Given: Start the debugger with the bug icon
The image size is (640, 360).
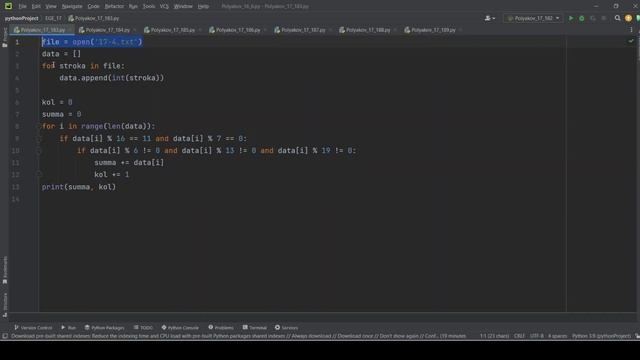Looking at the screenshot, I should [x=582, y=18].
